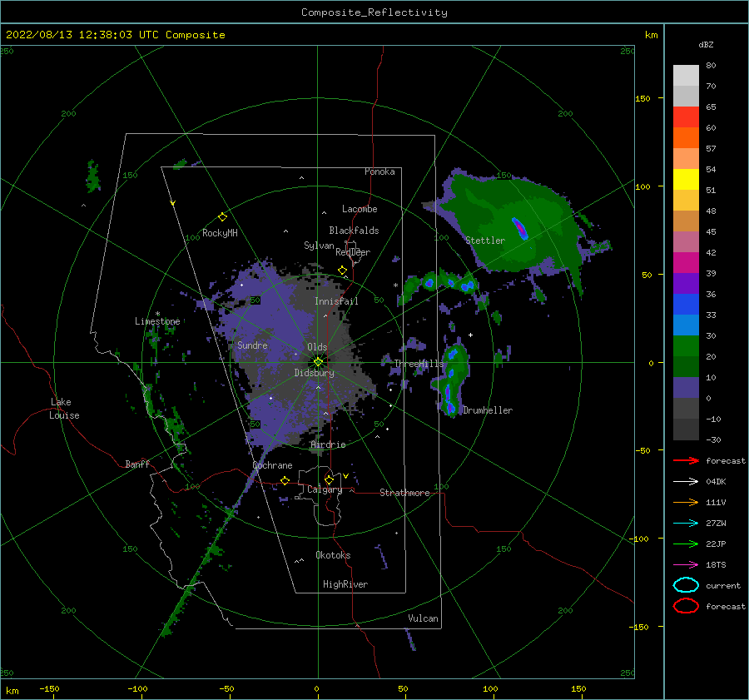Click the Sylvan label

(x=319, y=246)
